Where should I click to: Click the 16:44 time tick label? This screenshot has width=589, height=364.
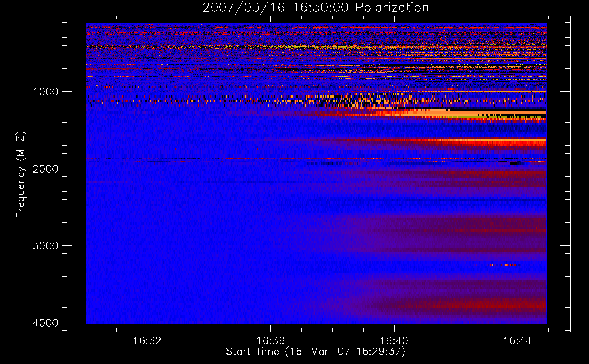click(x=517, y=341)
